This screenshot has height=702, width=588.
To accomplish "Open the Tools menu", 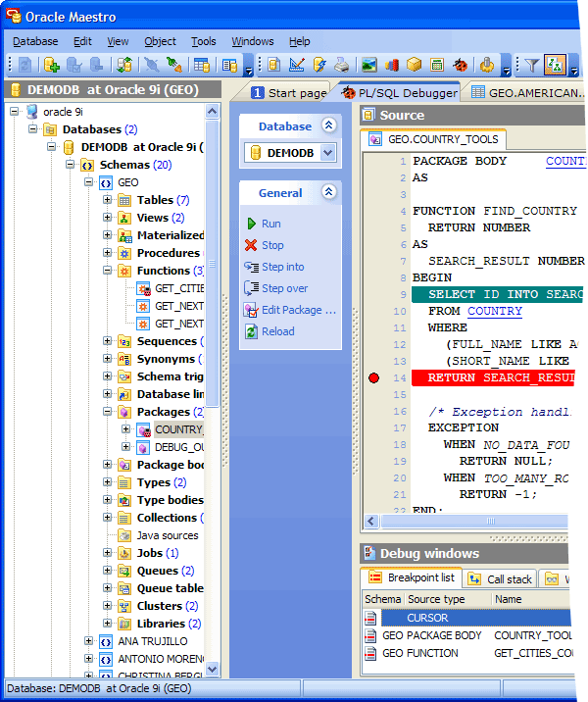I will point(204,41).
